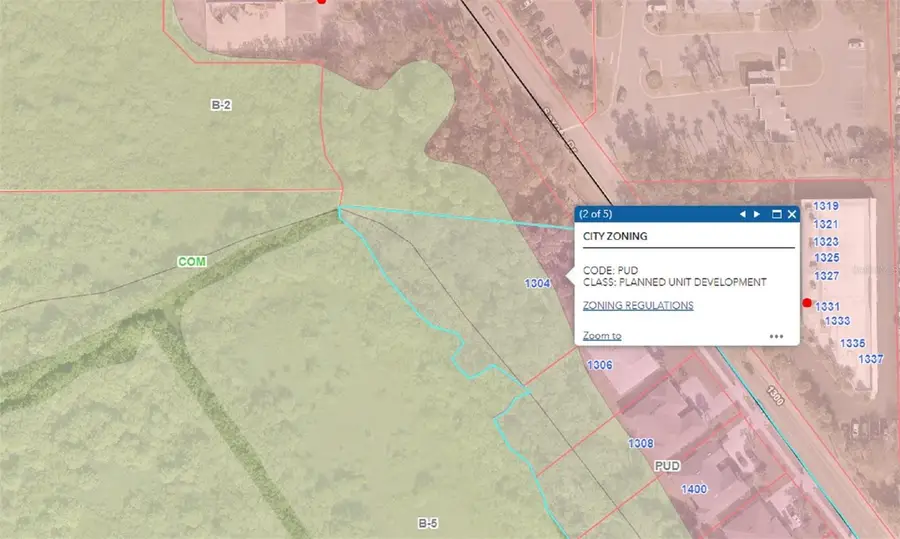
Task: Close the City Zoning popup
Action: point(791,214)
